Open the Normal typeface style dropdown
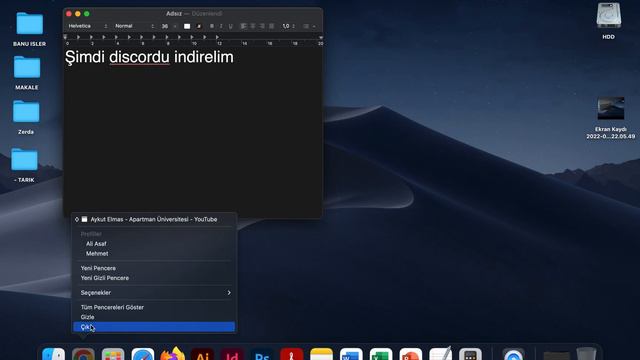The width and height of the screenshot is (640, 360). [134, 26]
